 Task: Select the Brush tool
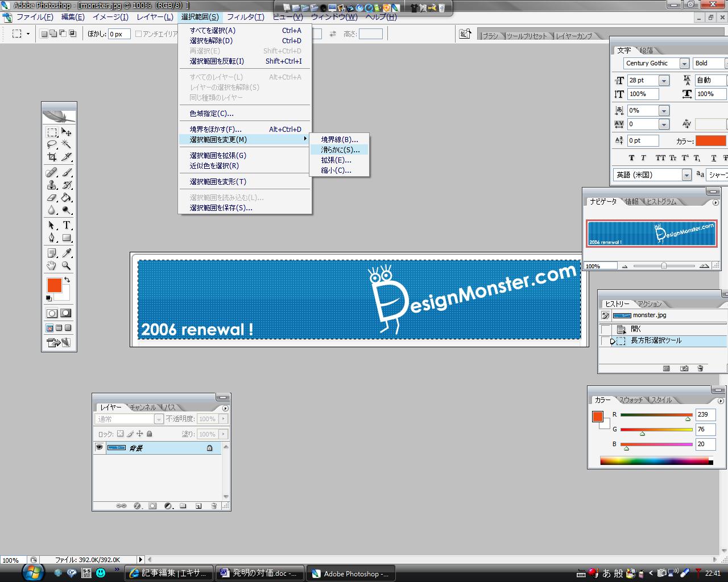(x=67, y=172)
